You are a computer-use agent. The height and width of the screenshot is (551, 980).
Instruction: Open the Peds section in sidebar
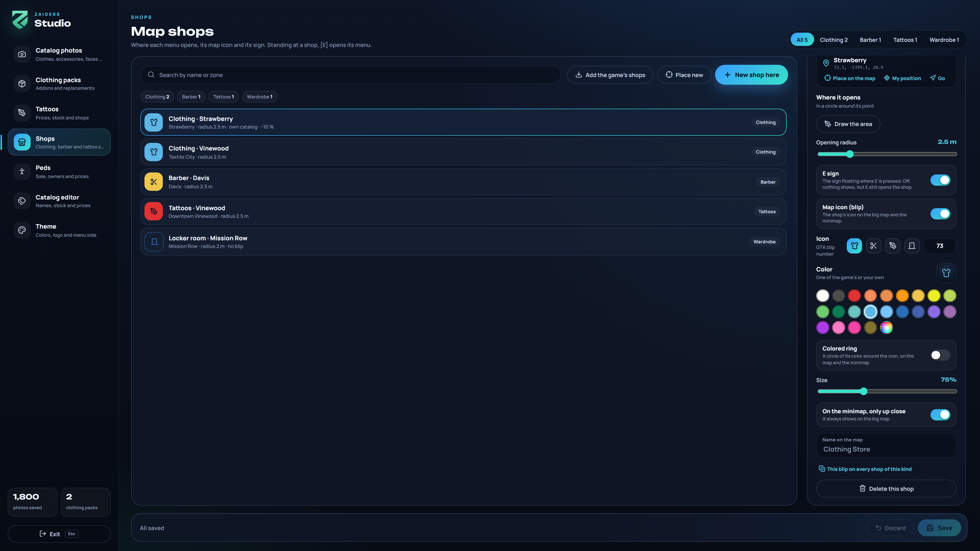pos(59,171)
